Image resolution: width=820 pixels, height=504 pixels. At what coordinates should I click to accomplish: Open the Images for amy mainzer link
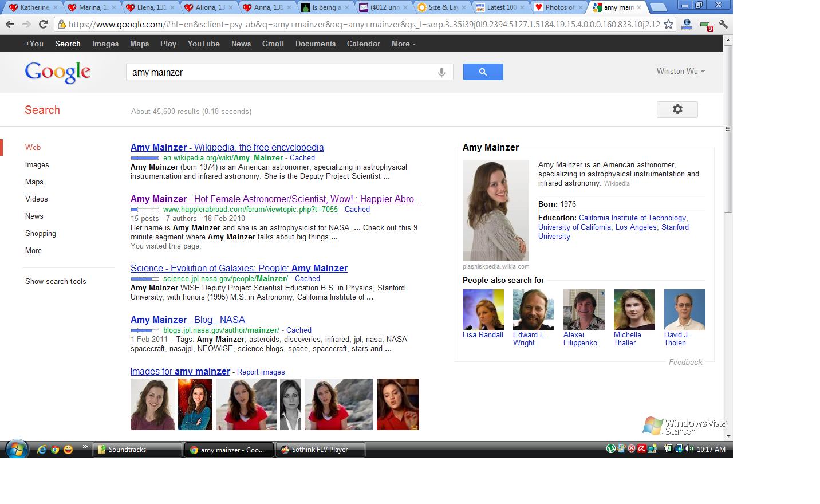(x=180, y=371)
